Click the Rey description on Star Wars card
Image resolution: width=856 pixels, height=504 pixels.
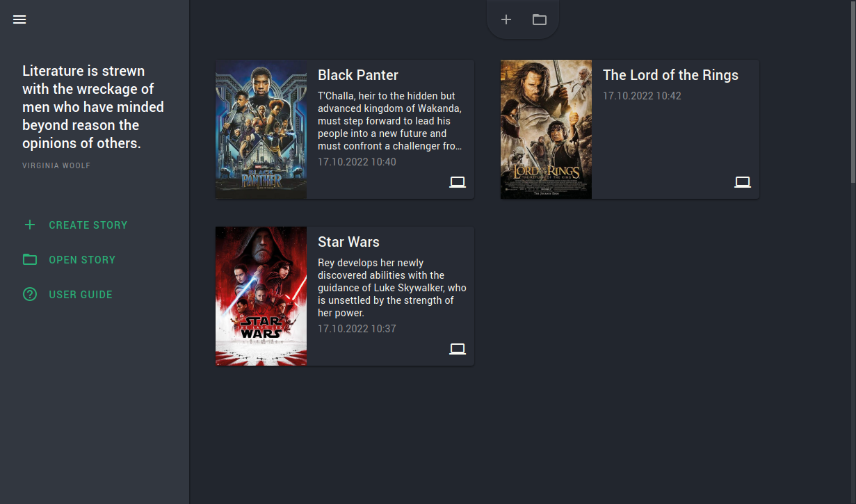392,288
